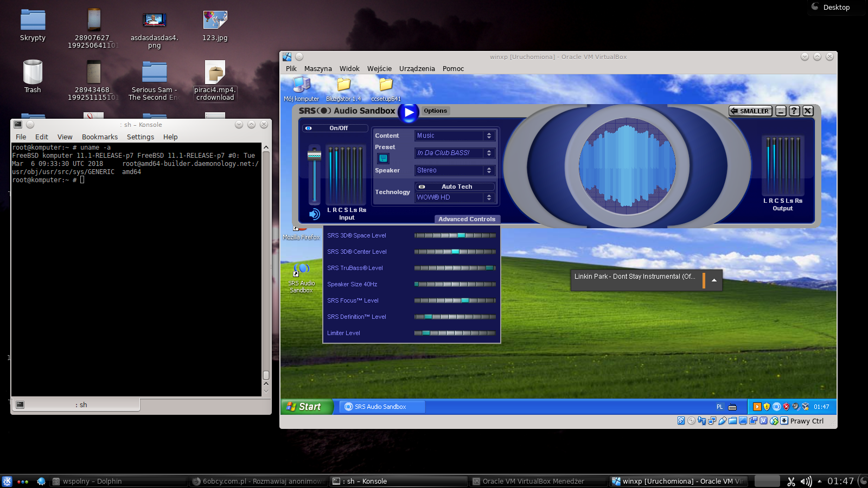
Task: Click the SMALLER button
Action: tap(750, 111)
